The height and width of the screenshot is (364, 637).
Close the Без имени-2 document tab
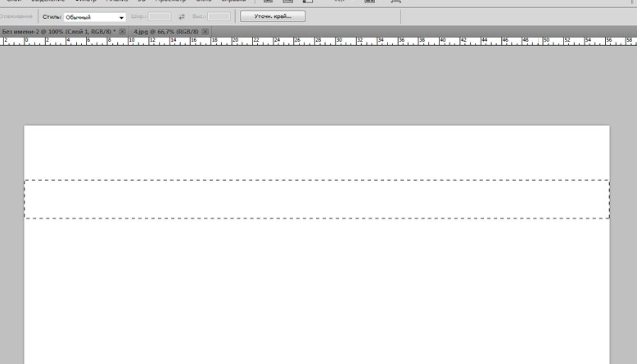pos(122,32)
